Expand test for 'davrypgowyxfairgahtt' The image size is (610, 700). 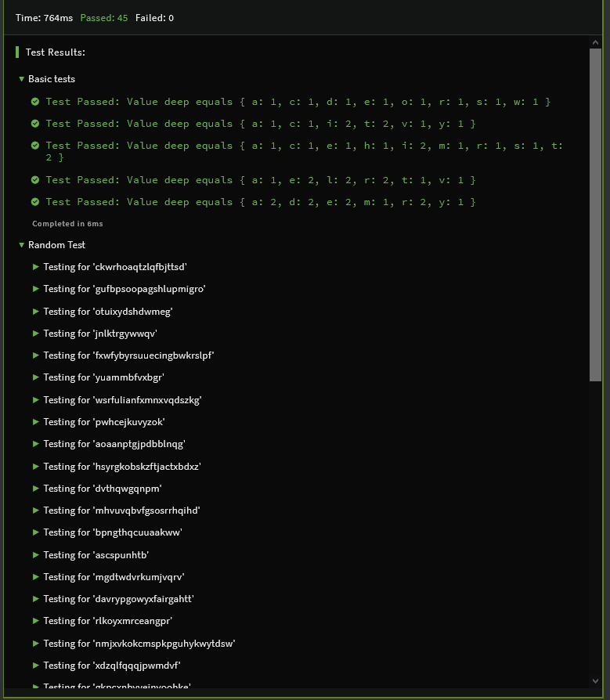(x=36, y=599)
